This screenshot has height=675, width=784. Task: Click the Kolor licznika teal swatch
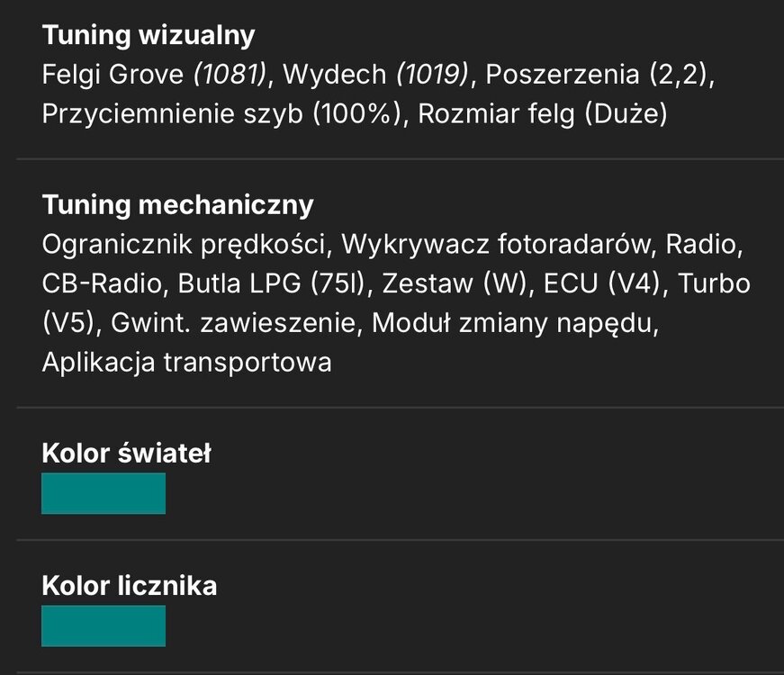[x=104, y=625]
